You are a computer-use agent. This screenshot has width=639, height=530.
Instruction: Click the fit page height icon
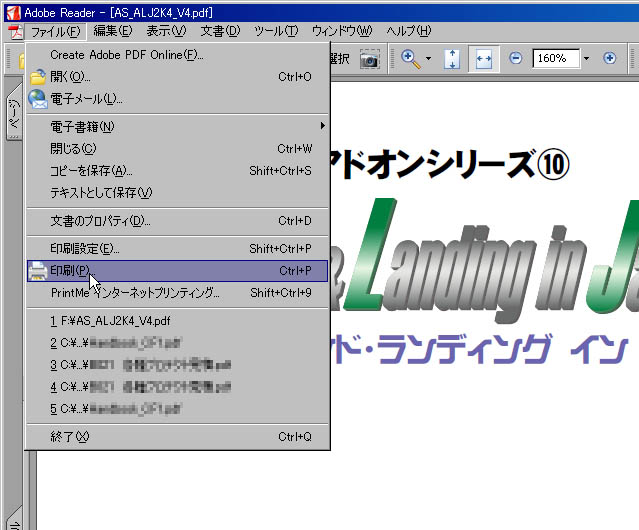tap(452, 59)
